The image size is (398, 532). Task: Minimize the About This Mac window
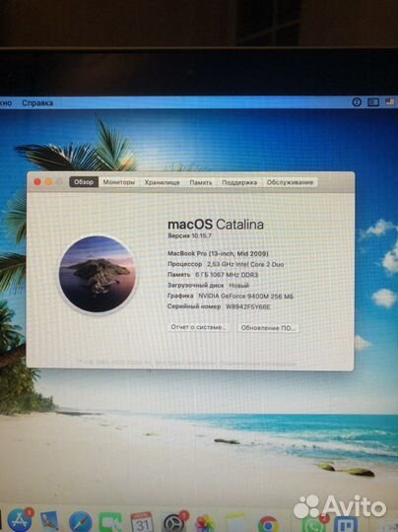48,182
